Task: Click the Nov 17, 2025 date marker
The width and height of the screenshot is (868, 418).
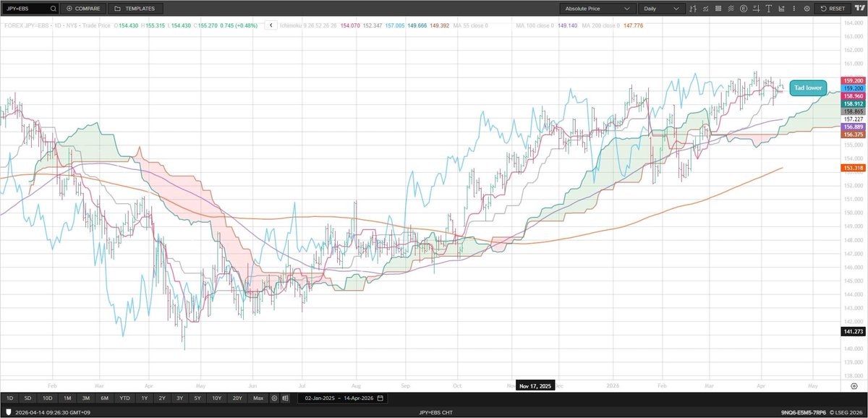Action: pyautogui.click(x=536, y=385)
